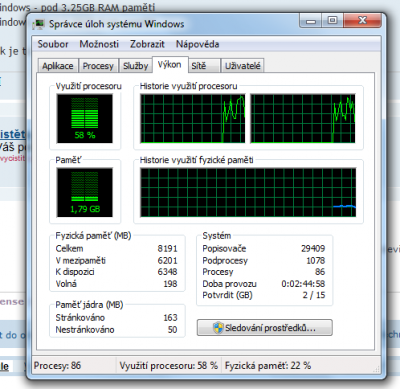Click the Doba provozu value 0:02:44:58
Image resolution: width=400 pixels, height=389 pixels.
tap(303, 284)
